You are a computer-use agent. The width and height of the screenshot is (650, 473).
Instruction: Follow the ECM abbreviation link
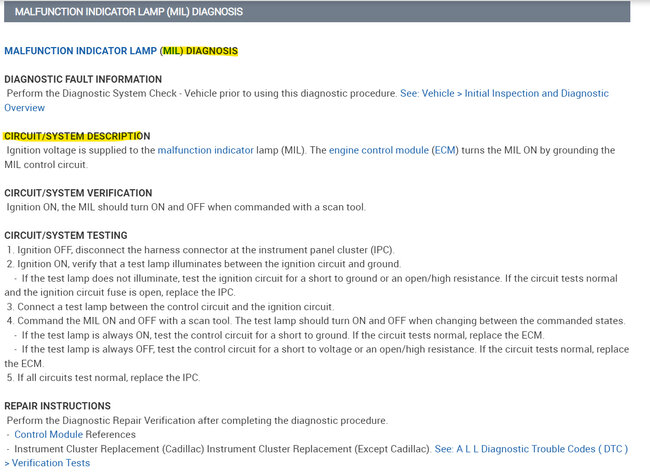click(x=445, y=150)
